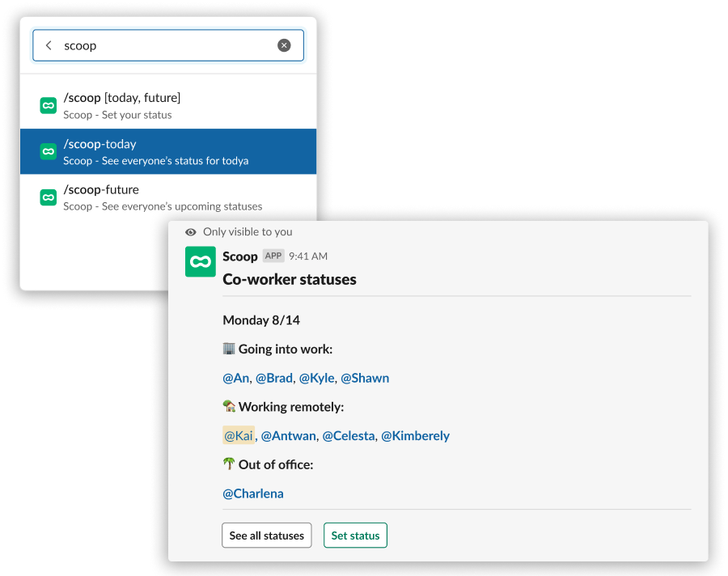The image size is (728, 576).
Task: Open the @Kimberely mention
Action: point(415,436)
